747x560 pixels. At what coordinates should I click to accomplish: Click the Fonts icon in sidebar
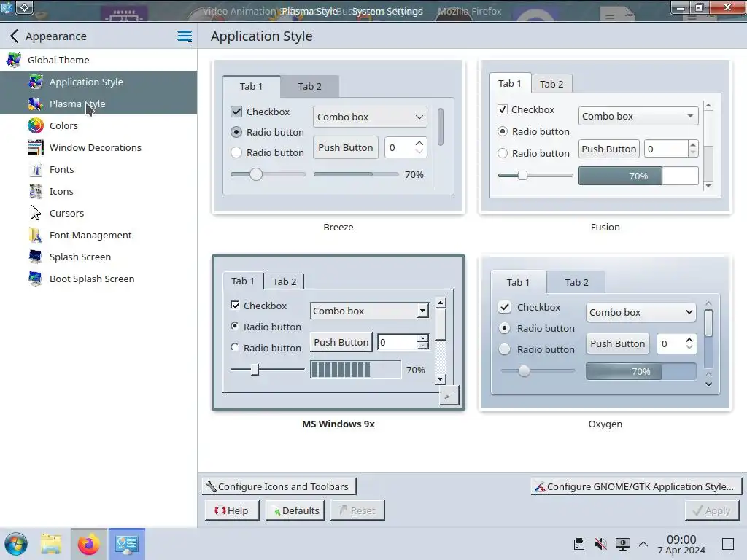coord(35,169)
